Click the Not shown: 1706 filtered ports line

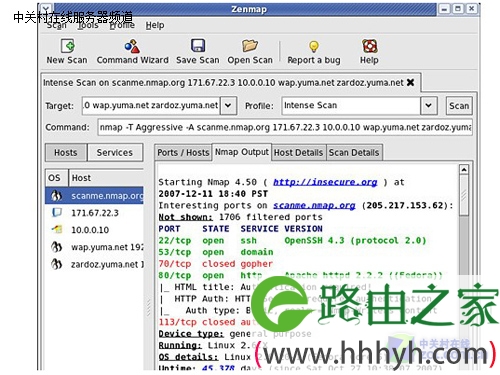240,217
